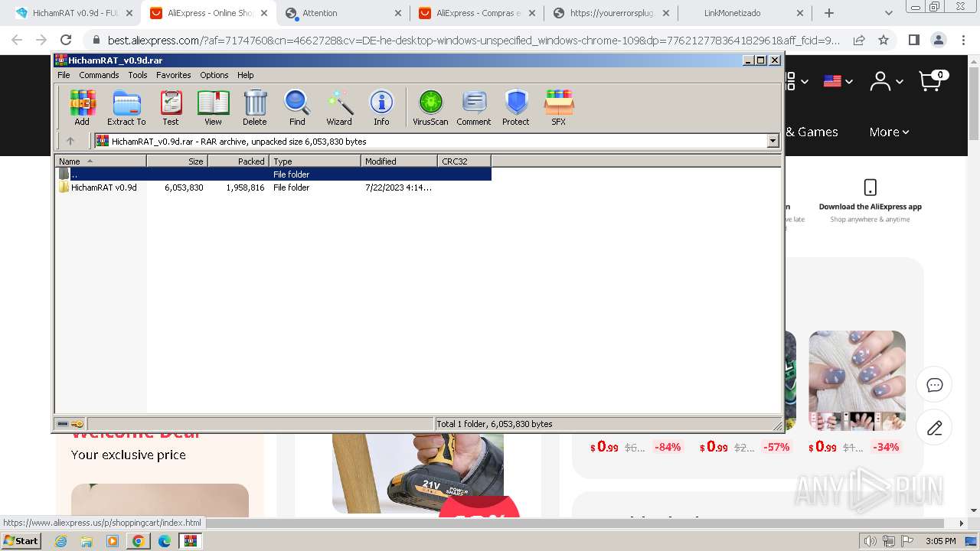Open the AliExpress account dropdown
Image resolution: width=980 pixels, height=551 pixels.
pyautogui.click(x=887, y=81)
